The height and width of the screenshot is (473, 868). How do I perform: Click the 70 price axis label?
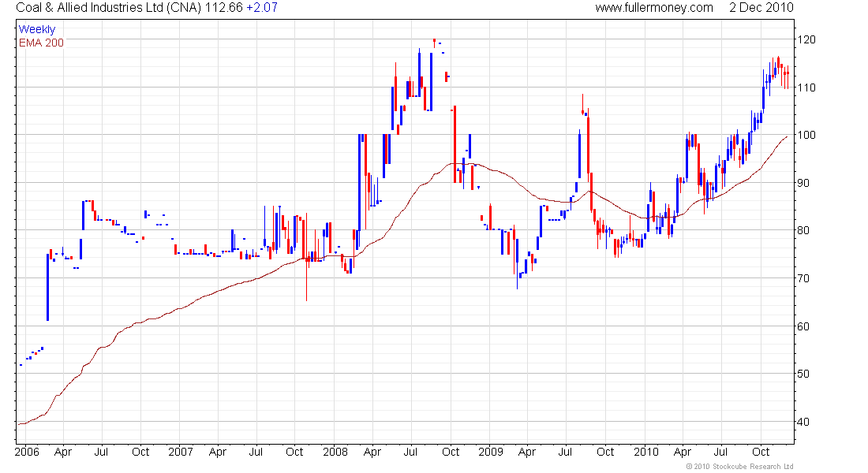[803, 278]
